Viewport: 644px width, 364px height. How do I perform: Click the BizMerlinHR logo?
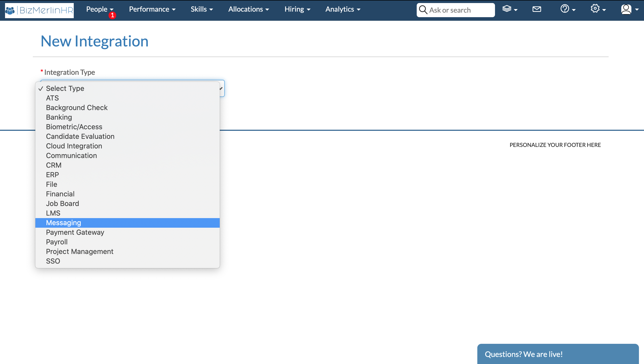(39, 10)
